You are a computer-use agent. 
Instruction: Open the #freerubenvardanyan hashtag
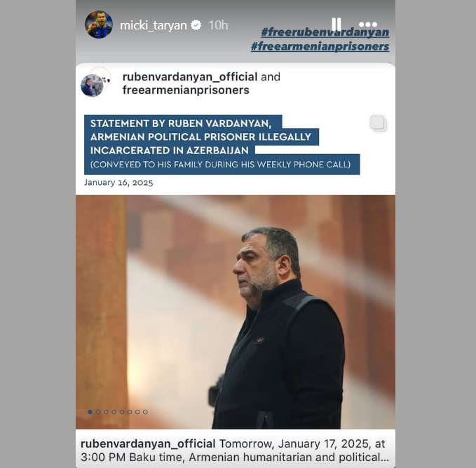coord(325,32)
